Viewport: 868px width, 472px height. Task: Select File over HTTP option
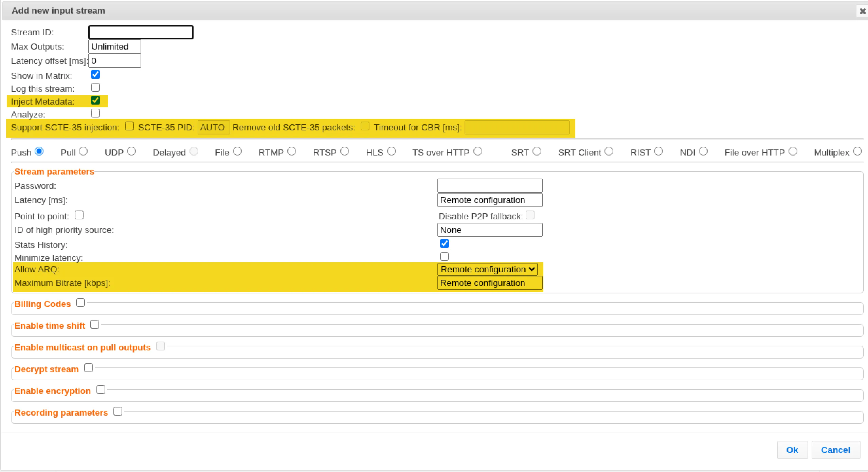pos(793,151)
